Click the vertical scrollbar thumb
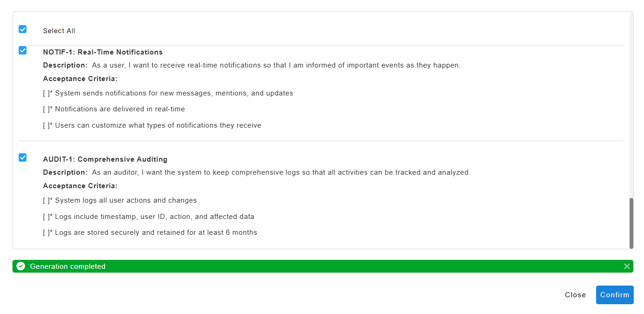The image size is (644, 314). click(631, 223)
